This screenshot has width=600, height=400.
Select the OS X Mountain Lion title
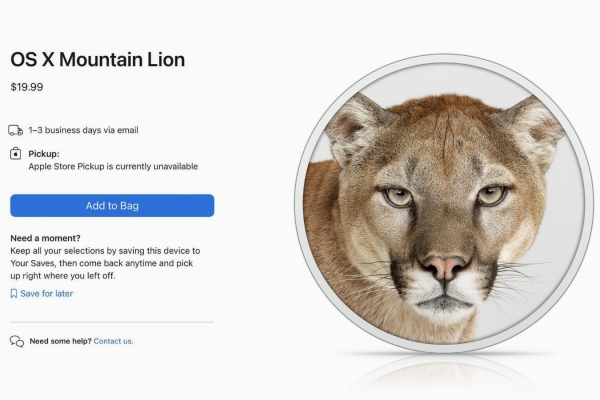(98, 60)
